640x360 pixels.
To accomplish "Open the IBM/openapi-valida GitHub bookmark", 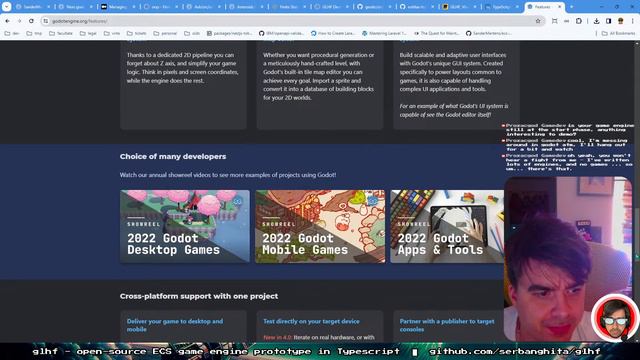I will tap(282, 33).
